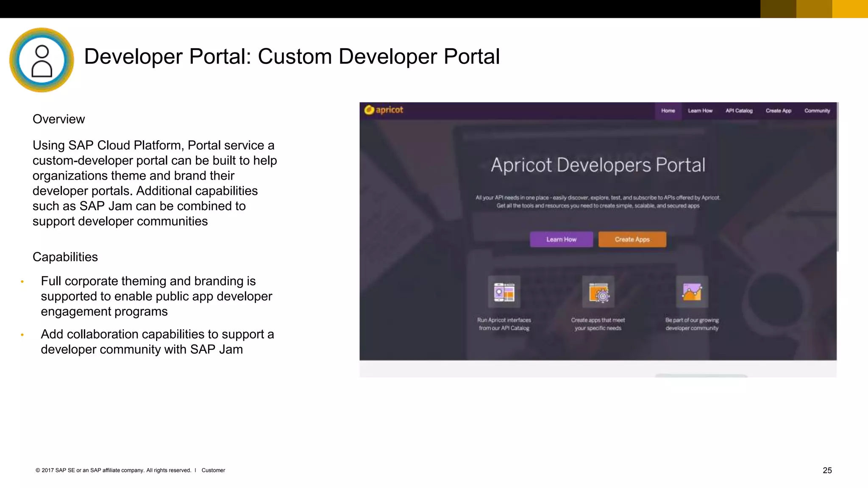Click 'Create apps that meet your specific needs' text
Screen dimensions: 868x488
(x=598, y=324)
